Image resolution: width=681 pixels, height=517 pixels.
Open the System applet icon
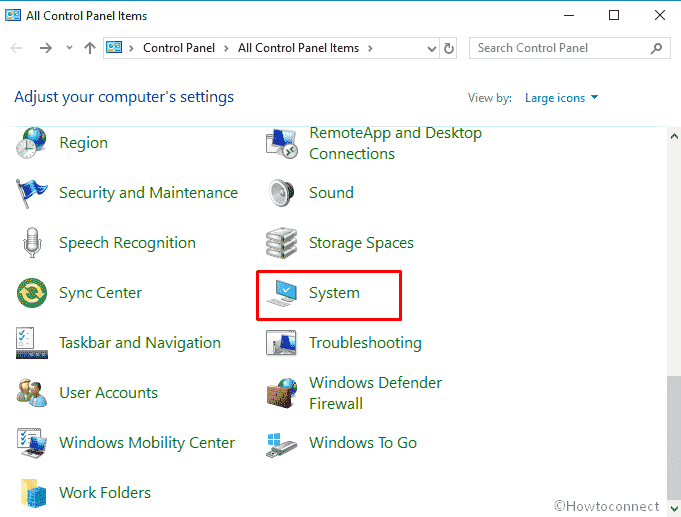pyautogui.click(x=282, y=293)
